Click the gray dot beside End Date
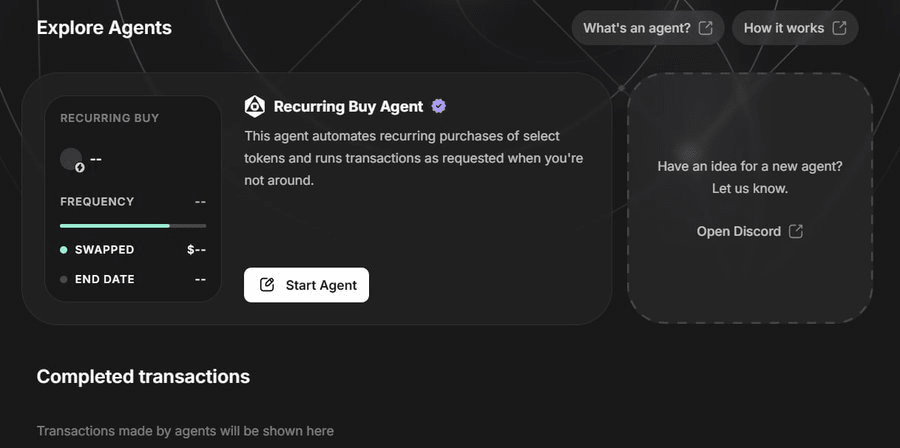900x448 pixels. point(64,280)
